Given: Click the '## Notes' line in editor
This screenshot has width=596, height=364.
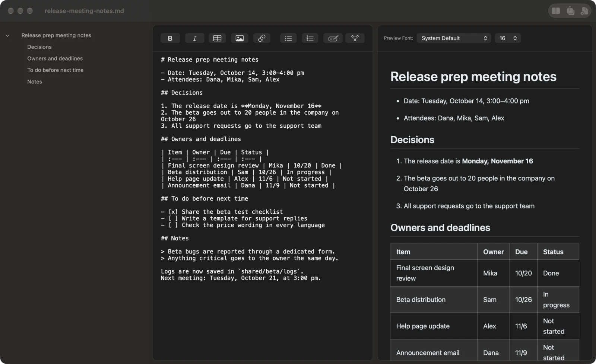Looking at the screenshot, I should tap(175, 238).
